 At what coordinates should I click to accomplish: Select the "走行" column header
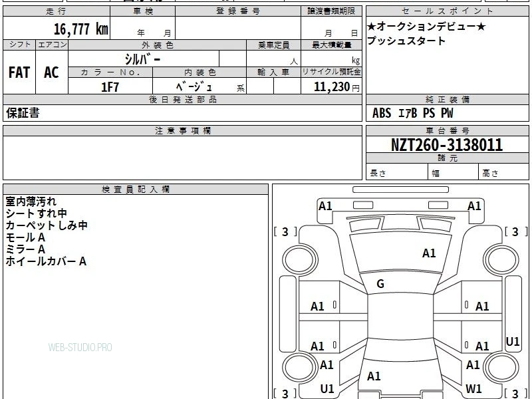pos(57,11)
